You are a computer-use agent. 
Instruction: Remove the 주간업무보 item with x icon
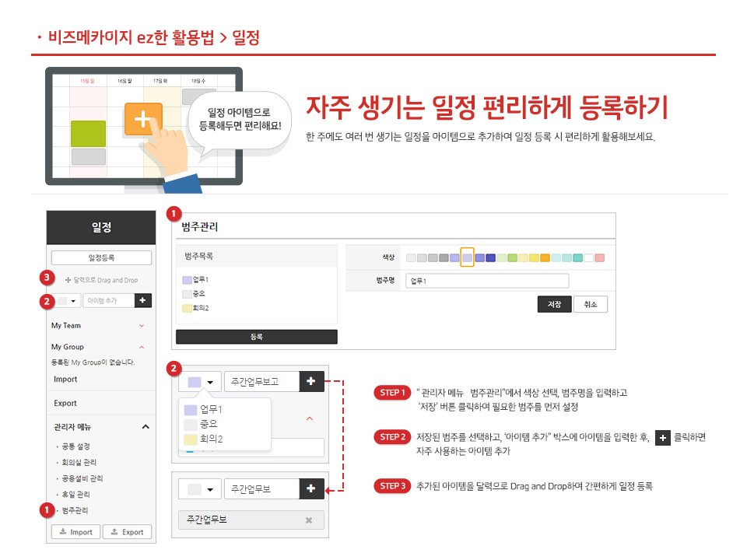pos(309,520)
